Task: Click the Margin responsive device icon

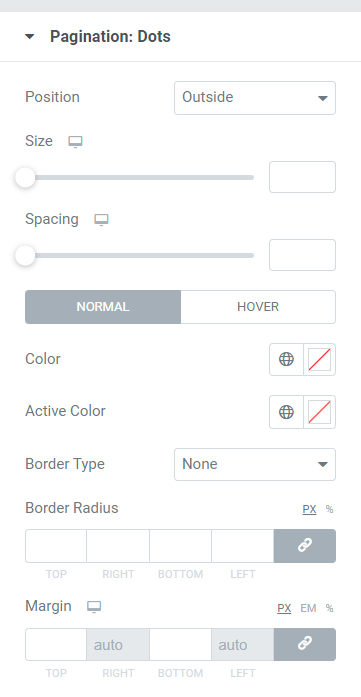Action: (94, 607)
